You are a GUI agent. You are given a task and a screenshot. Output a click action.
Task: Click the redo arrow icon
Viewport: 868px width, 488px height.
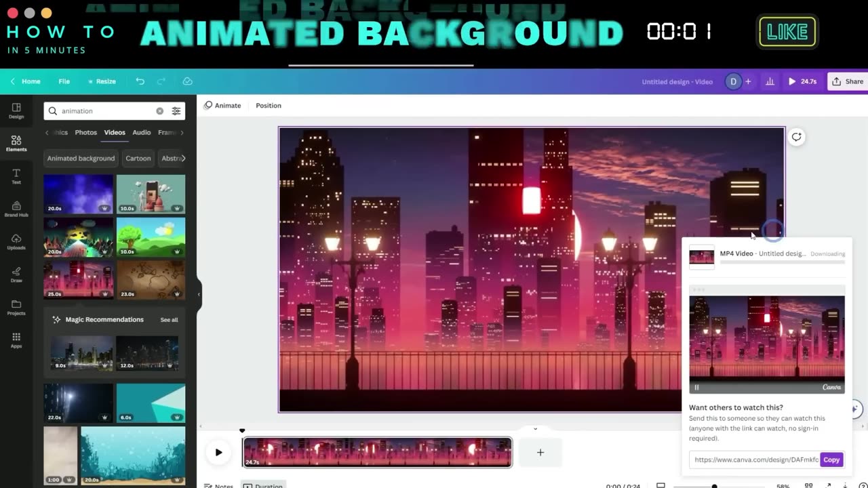coord(161,81)
